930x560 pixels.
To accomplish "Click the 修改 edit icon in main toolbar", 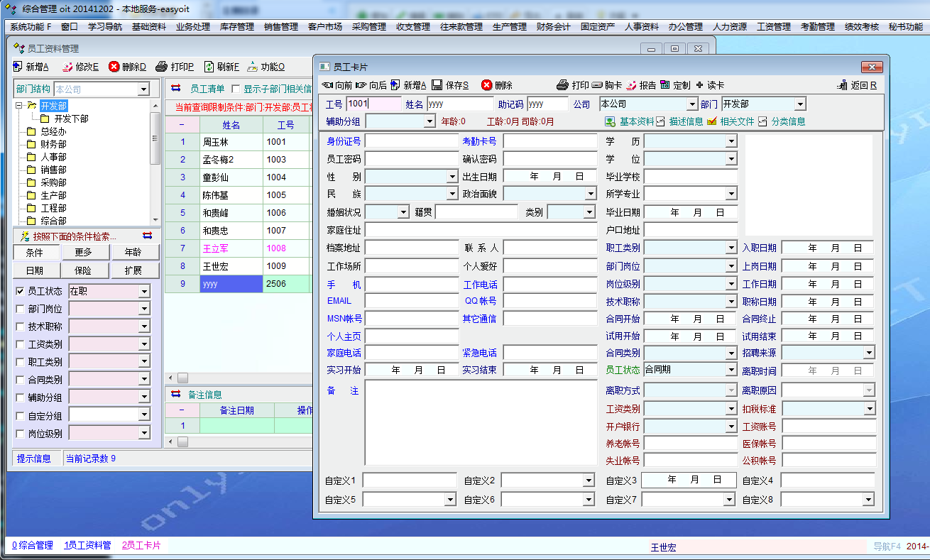I will (x=67, y=67).
